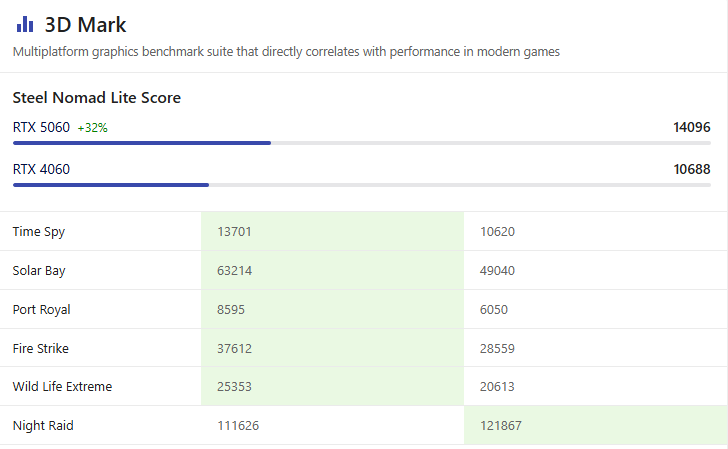728x449 pixels.
Task: Click the RTX 5060 score bar
Action: pyautogui.click(x=141, y=143)
